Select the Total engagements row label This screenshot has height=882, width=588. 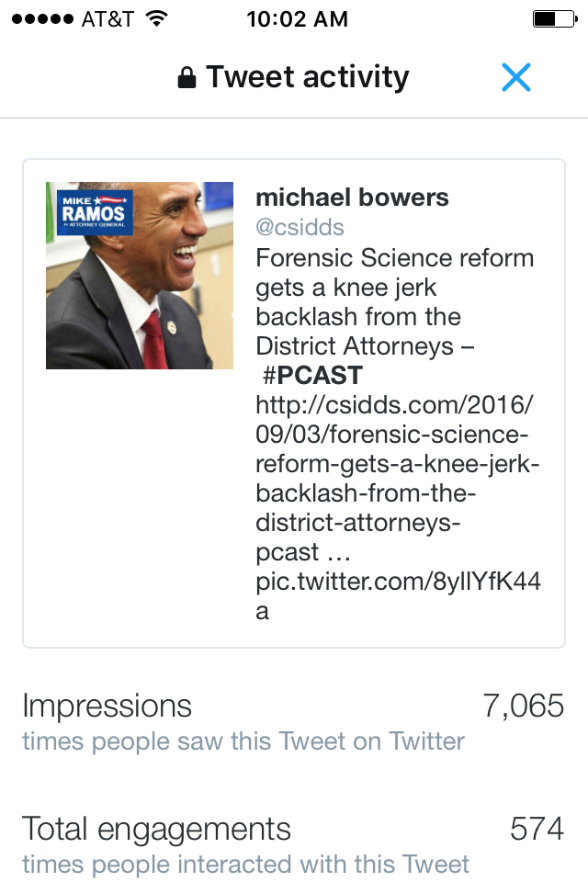156,829
